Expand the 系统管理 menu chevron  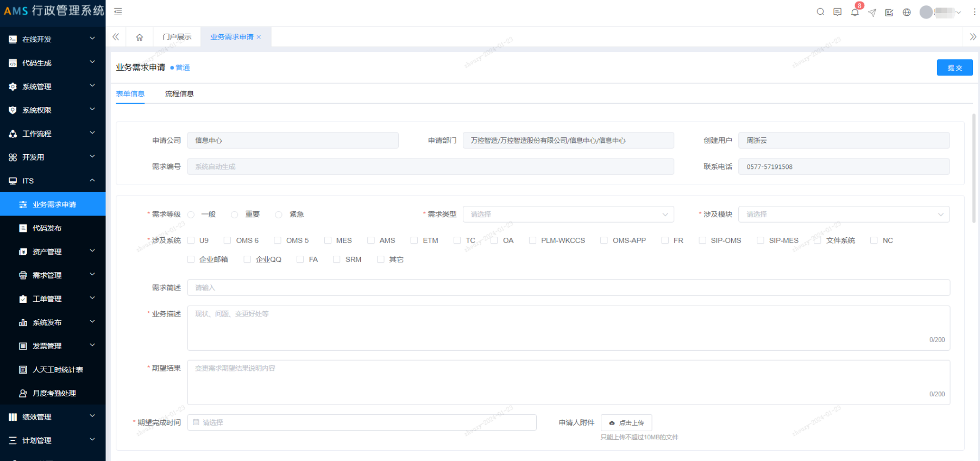92,86
